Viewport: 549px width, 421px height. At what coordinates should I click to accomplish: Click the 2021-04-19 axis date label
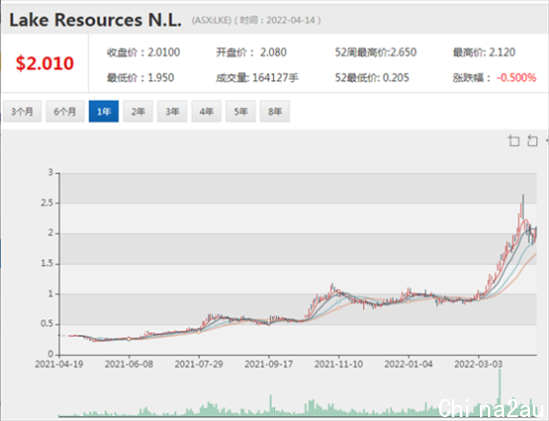[x=59, y=364]
